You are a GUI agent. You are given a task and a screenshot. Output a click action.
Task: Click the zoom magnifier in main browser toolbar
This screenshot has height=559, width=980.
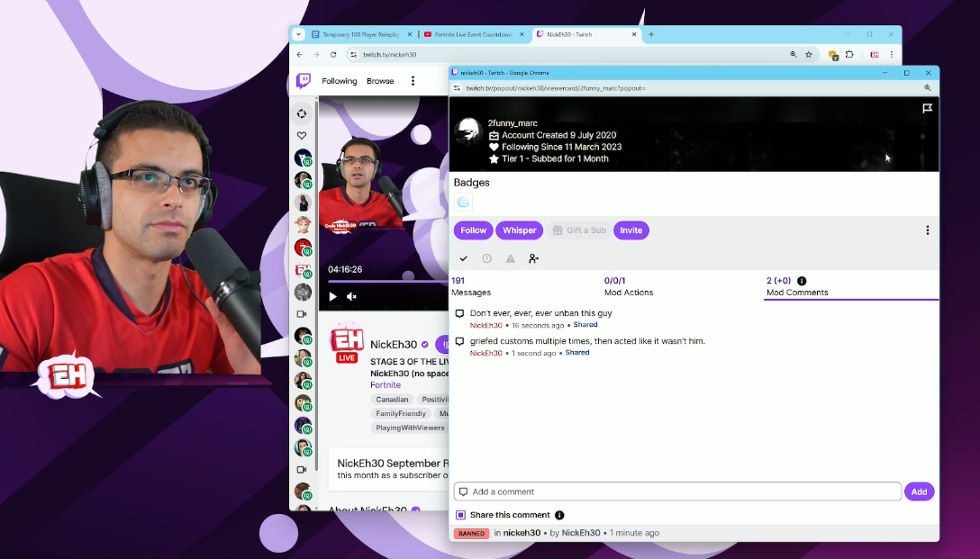click(x=794, y=54)
